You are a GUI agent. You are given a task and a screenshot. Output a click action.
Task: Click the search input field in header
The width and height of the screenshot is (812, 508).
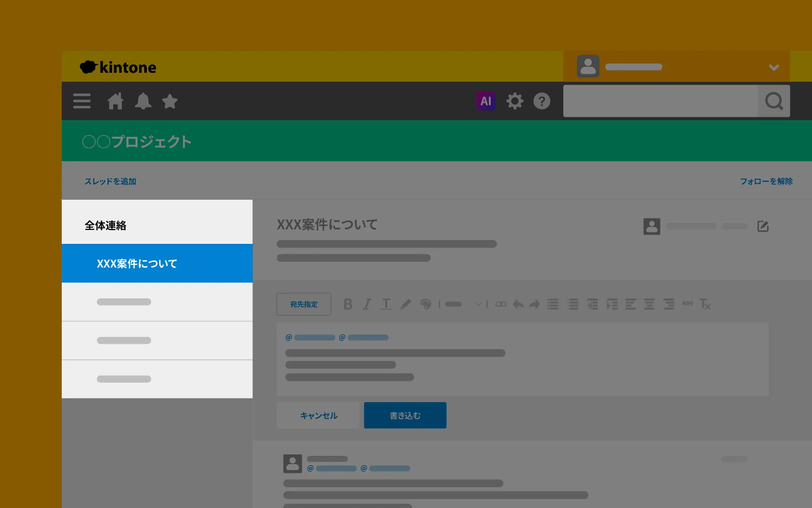click(660, 101)
